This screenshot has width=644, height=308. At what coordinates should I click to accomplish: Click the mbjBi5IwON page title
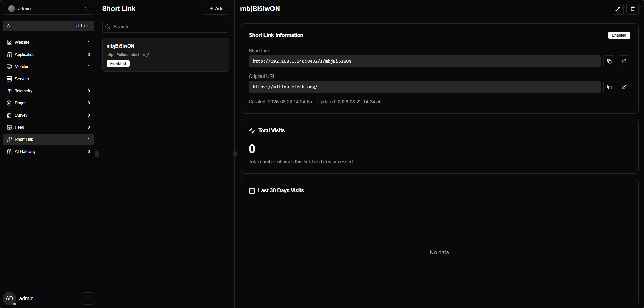click(x=260, y=9)
